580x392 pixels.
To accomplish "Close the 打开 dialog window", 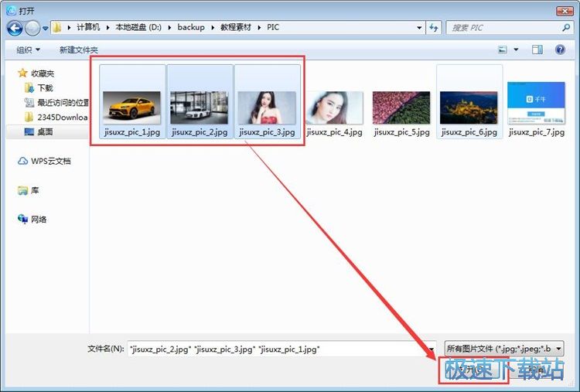I will (x=565, y=11).
